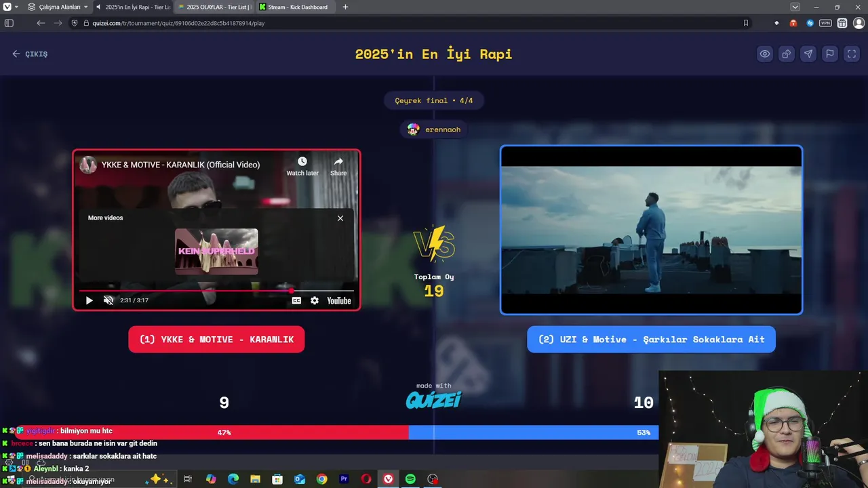Screen dimensions: 868x488
Task: Click the YouTube channel avatar
Action: [88, 165]
